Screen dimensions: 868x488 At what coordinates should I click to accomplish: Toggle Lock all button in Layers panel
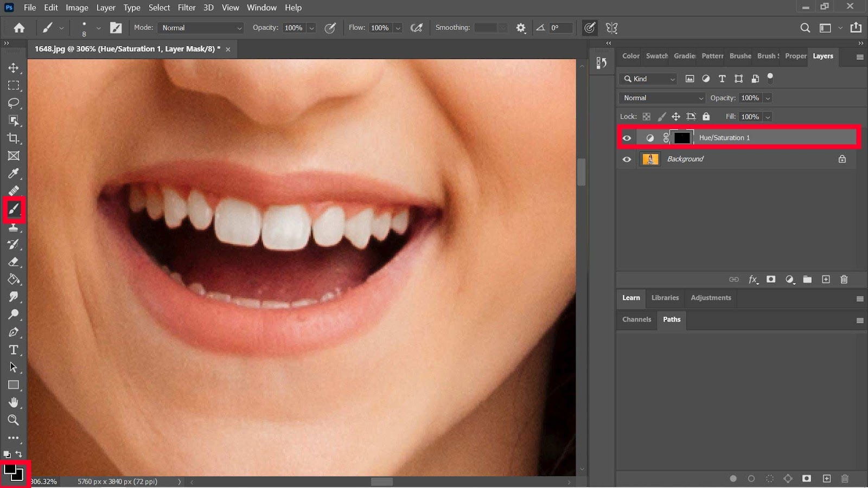click(706, 117)
